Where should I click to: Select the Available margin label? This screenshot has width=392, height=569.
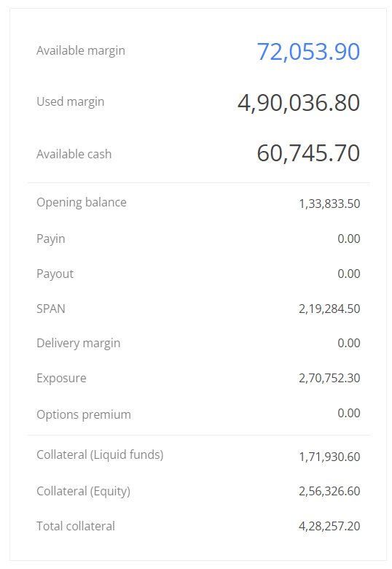(81, 51)
